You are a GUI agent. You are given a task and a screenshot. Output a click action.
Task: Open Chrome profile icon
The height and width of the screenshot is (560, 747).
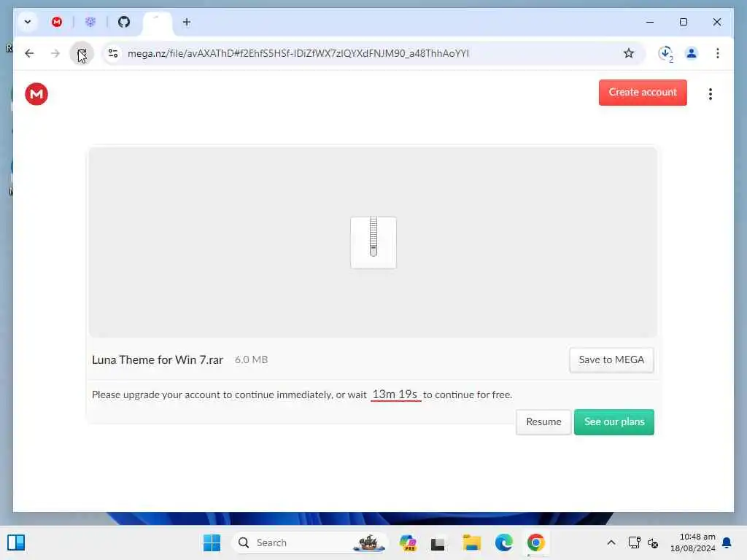click(692, 53)
